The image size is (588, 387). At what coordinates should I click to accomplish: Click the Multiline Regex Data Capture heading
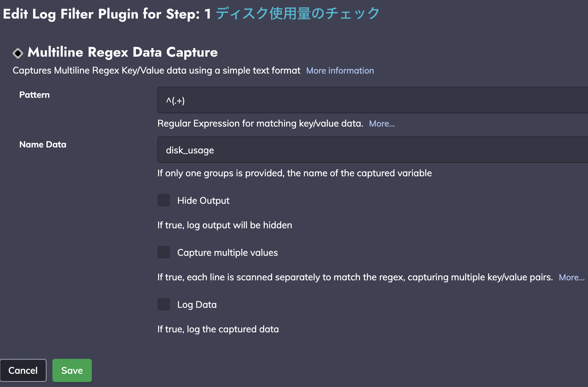coord(123,52)
